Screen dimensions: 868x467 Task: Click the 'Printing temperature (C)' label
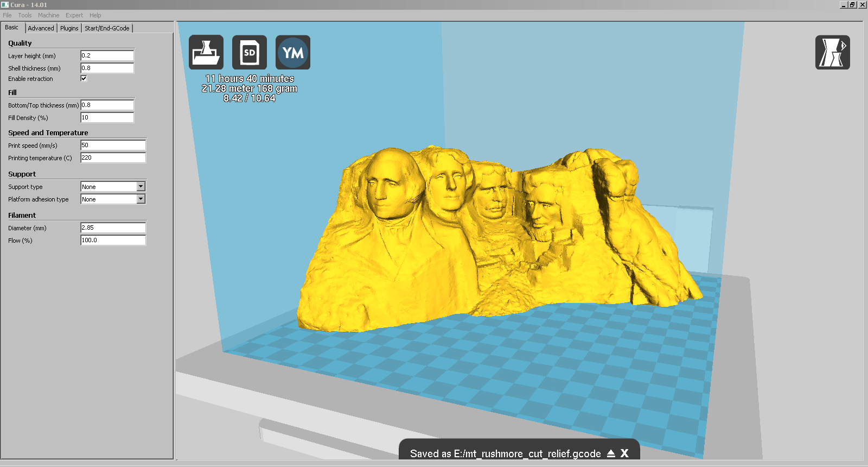40,158
